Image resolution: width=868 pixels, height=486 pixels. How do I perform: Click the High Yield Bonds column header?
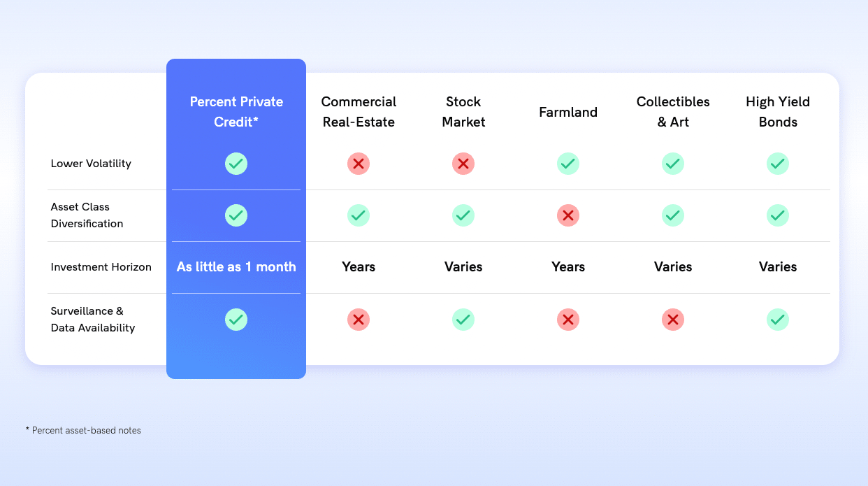(778, 112)
